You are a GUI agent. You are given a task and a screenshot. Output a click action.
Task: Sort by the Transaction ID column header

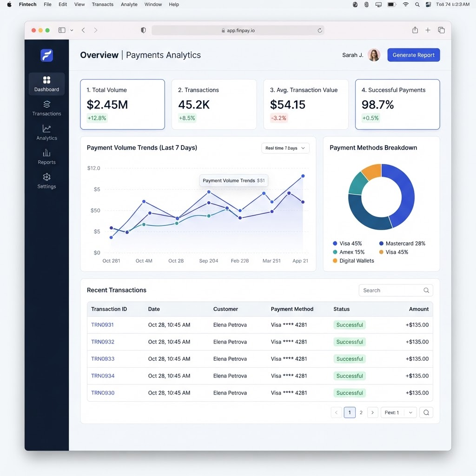point(109,309)
